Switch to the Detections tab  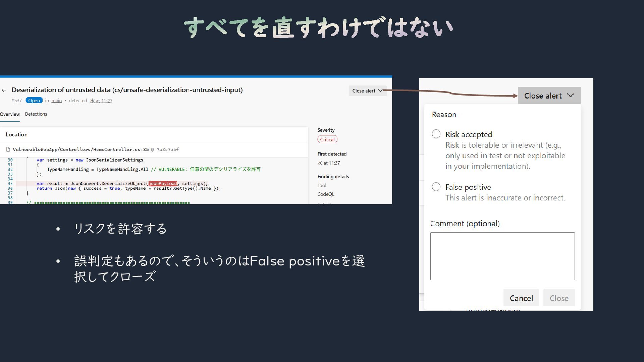36,114
